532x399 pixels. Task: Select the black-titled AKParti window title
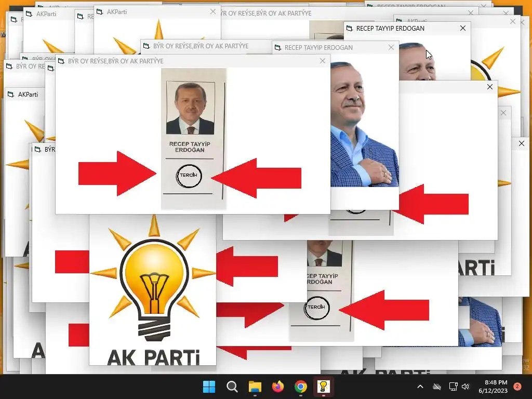pyautogui.click(x=28, y=95)
